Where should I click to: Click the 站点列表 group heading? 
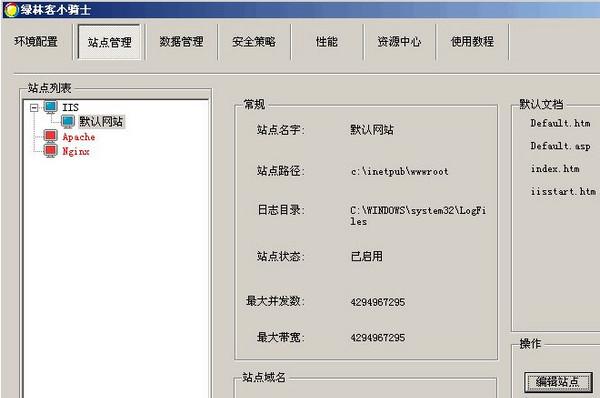(x=49, y=88)
